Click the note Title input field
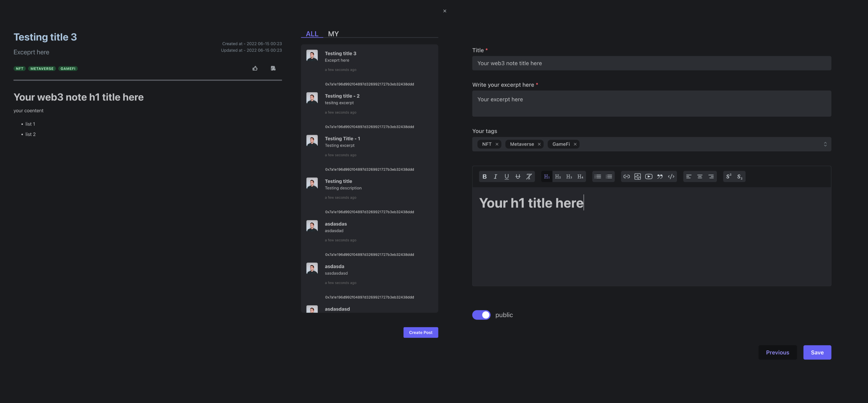This screenshot has width=868, height=403. click(x=651, y=63)
